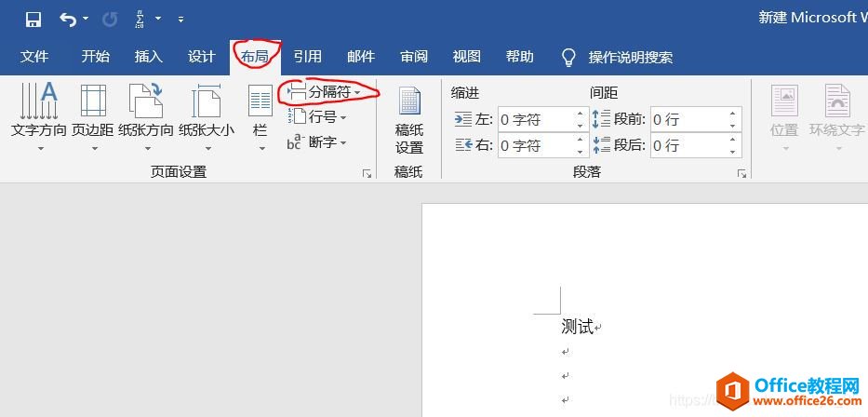This screenshot has width=868, height=417.
Task: Click the right indent 右 field
Action: click(x=535, y=145)
